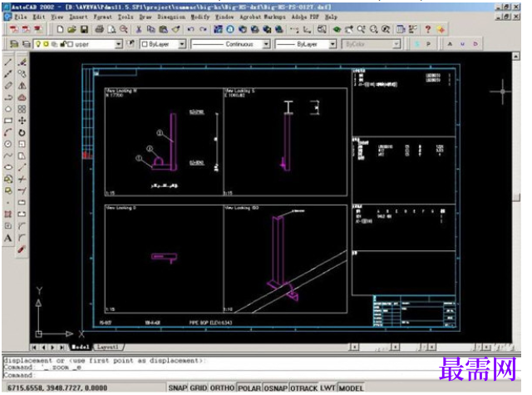Toggle SNAP mode in status bar
This screenshot has width=532, height=395.
(178, 388)
